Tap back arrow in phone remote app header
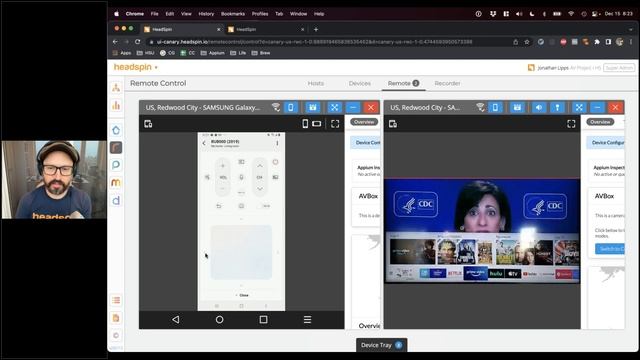Screen dimensions: 640x360 point(204,143)
